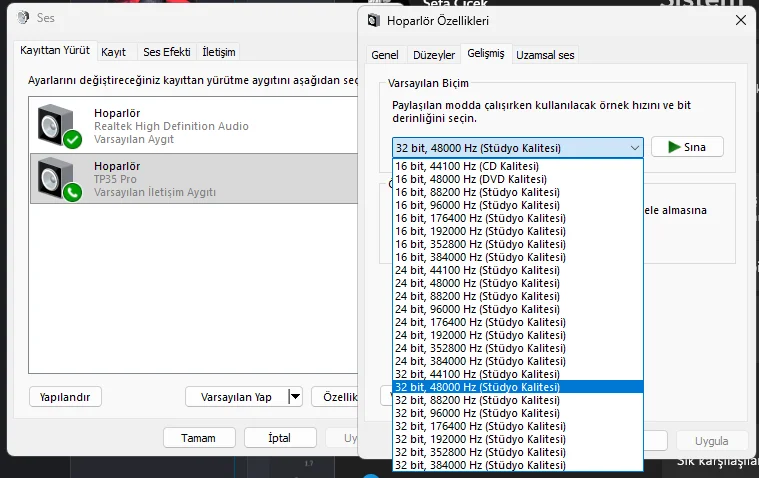Close the Hoparlör Özellikleri dialog
The height and width of the screenshot is (478, 759).
[x=741, y=20]
